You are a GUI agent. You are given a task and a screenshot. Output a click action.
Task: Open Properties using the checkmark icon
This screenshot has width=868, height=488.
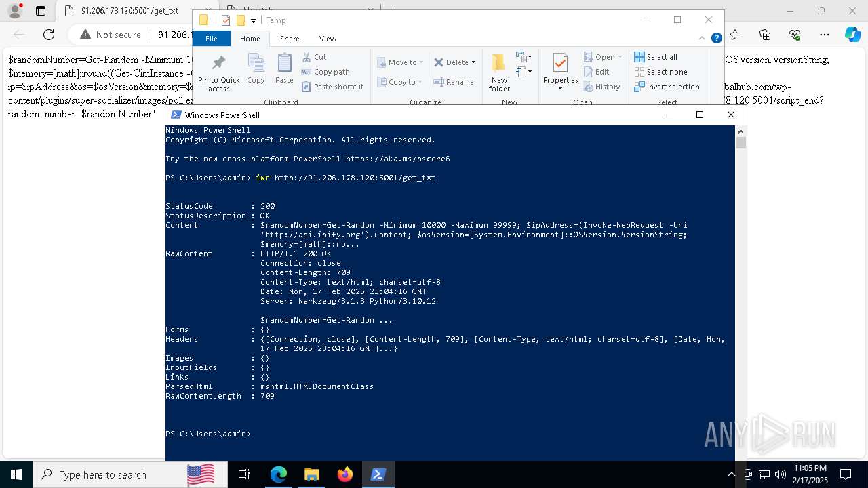(560, 63)
